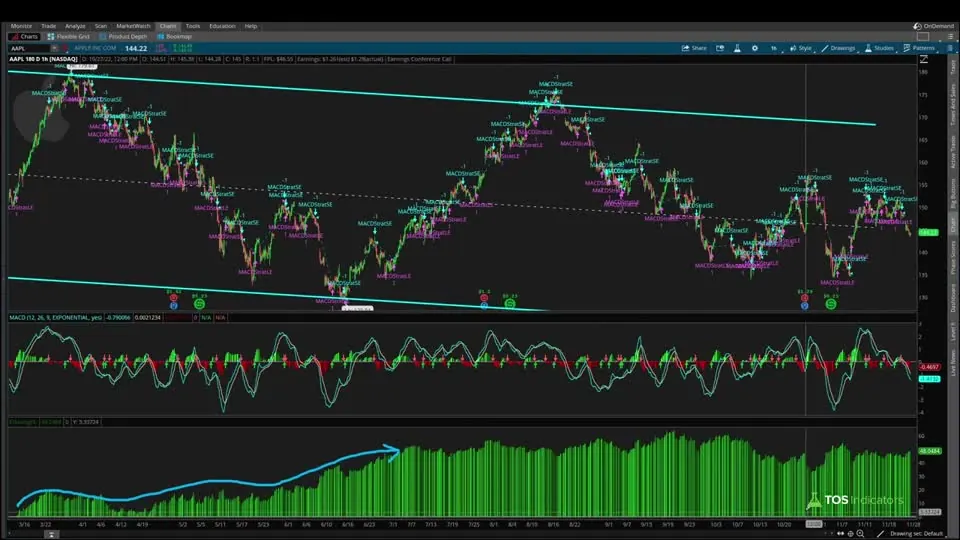Screen dimensions: 960x540
Task: Open the Patterns menu
Action: click(x=920, y=48)
